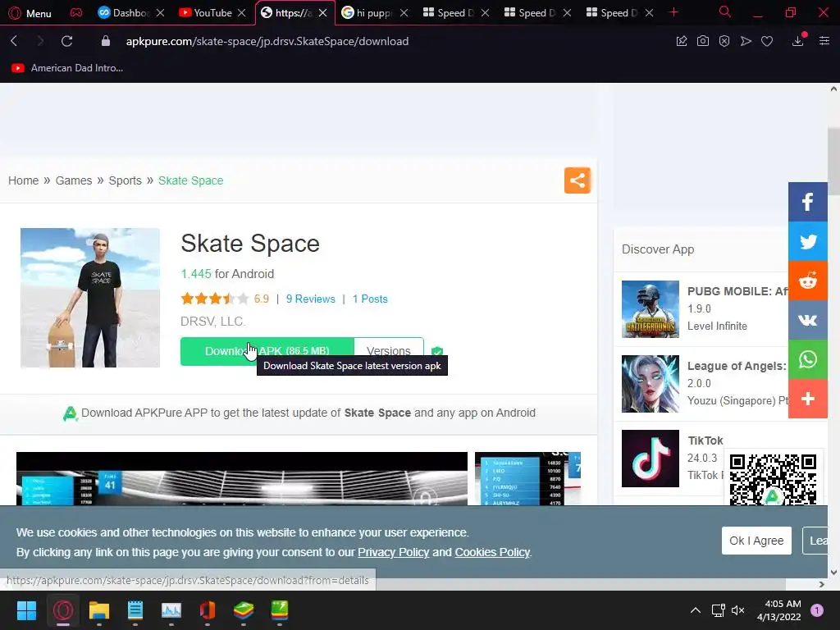The width and height of the screenshot is (840, 630).
Task: Click the first gameplay screenshot
Action: pyautogui.click(x=242, y=478)
